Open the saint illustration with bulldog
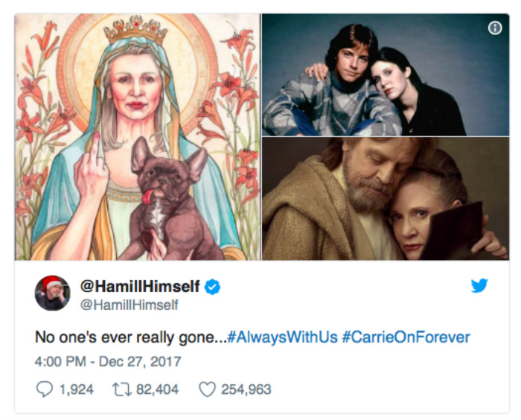521x420 pixels. coord(138,138)
